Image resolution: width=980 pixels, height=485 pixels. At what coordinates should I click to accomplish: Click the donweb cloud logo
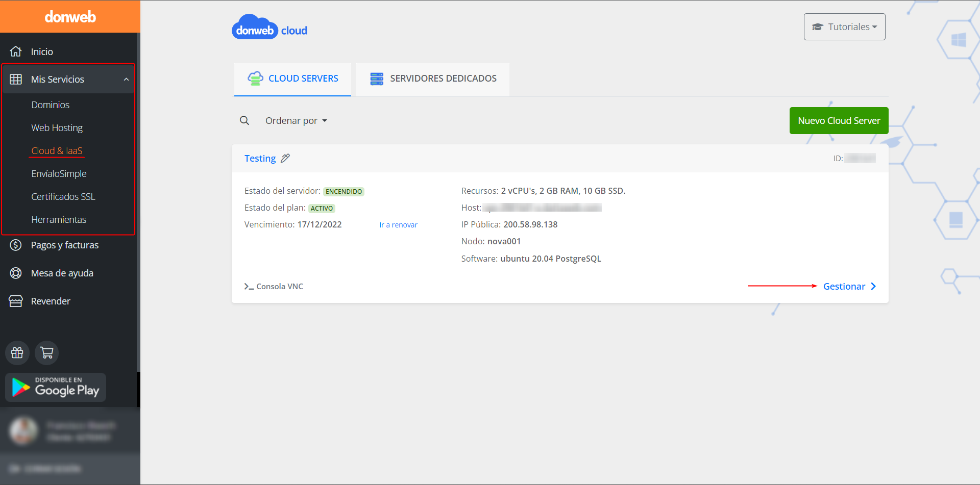(269, 27)
